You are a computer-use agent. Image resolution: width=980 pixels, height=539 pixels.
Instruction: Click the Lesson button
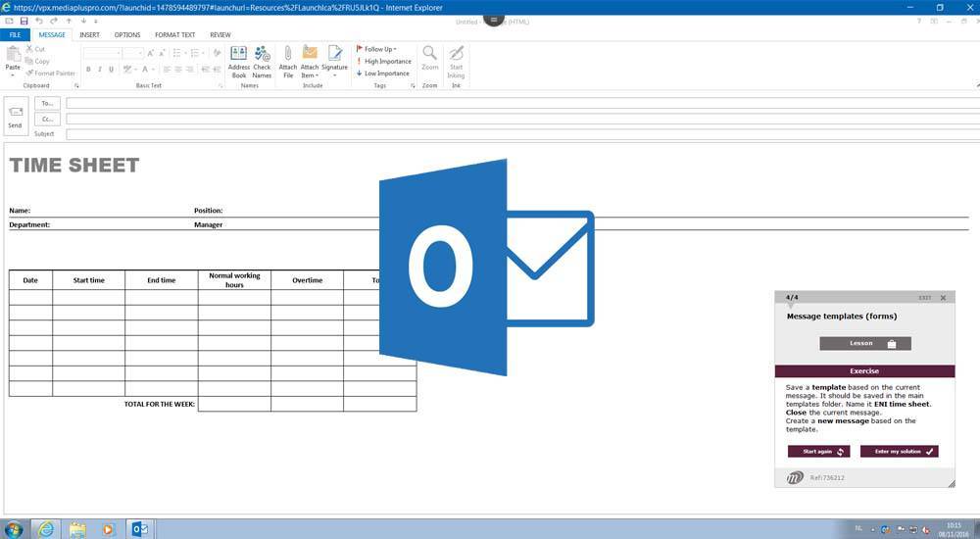coord(865,344)
